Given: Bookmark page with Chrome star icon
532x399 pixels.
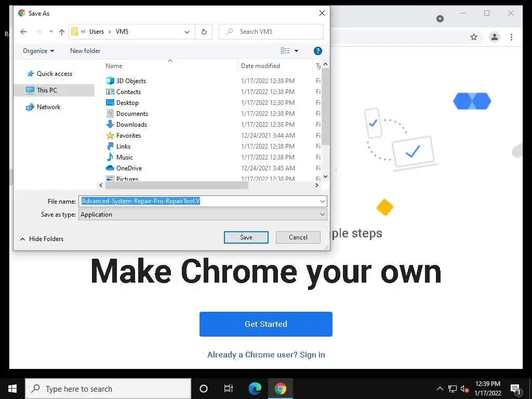Looking at the screenshot, I should click(x=474, y=37).
